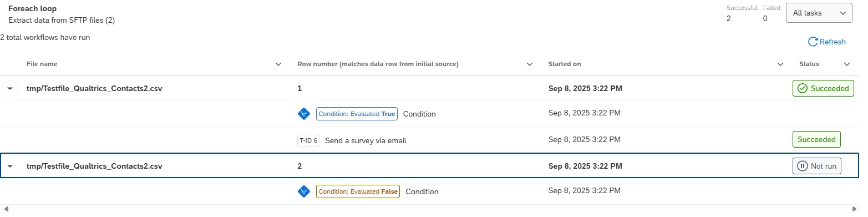This screenshot has width=868, height=217.
Task: Click the Refresh circular arrow icon
Action: [x=813, y=42]
